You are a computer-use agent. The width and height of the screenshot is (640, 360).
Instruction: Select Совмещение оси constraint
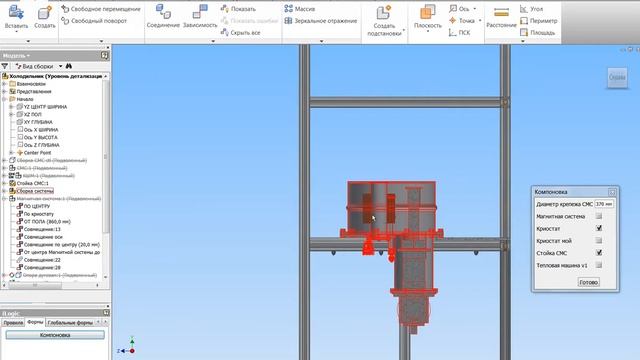pos(39,237)
